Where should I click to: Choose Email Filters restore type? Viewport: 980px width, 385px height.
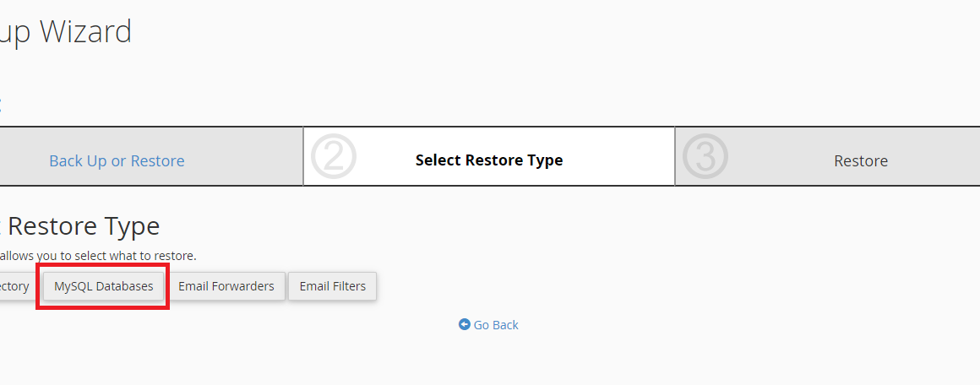pos(333,286)
